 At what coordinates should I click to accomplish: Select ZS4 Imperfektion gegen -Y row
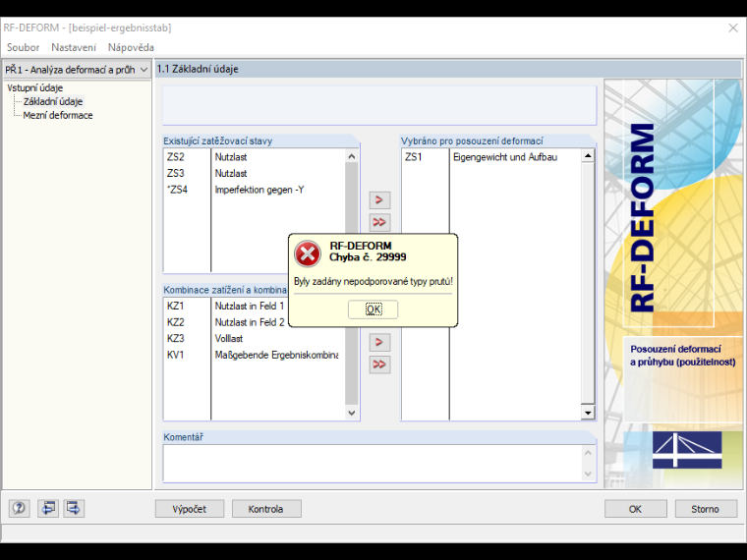click(x=255, y=190)
